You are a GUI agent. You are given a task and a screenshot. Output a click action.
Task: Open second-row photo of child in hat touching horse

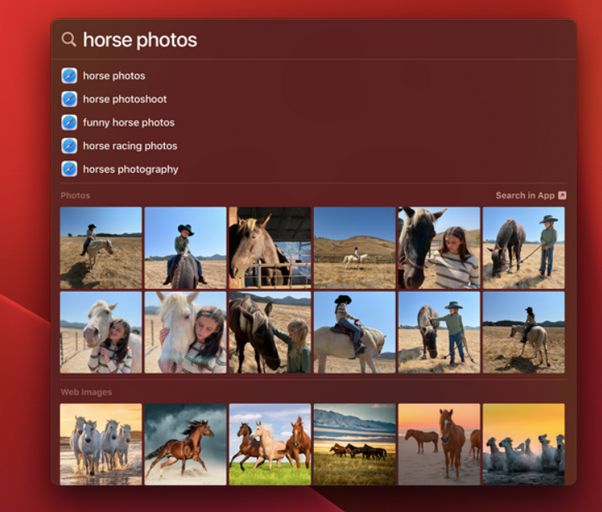pos(439,332)
